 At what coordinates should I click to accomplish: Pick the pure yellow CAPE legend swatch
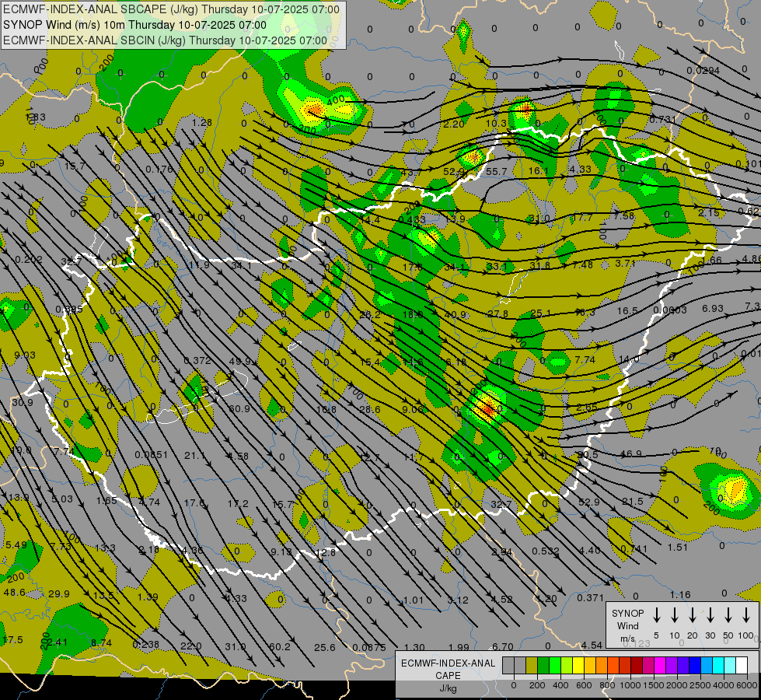[x=578, y=665]
